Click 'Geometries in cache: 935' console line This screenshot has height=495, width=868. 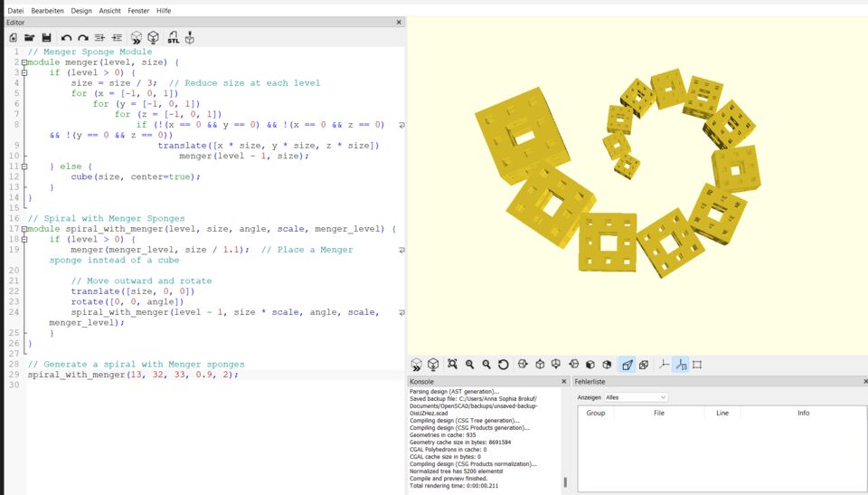click(x=442, y=435)
